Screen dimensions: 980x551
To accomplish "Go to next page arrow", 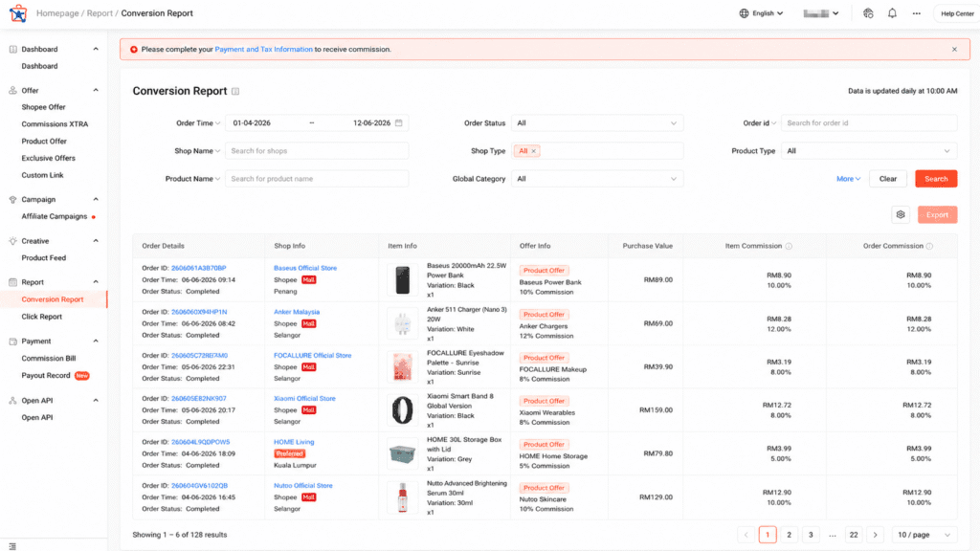I will [875, 535].
